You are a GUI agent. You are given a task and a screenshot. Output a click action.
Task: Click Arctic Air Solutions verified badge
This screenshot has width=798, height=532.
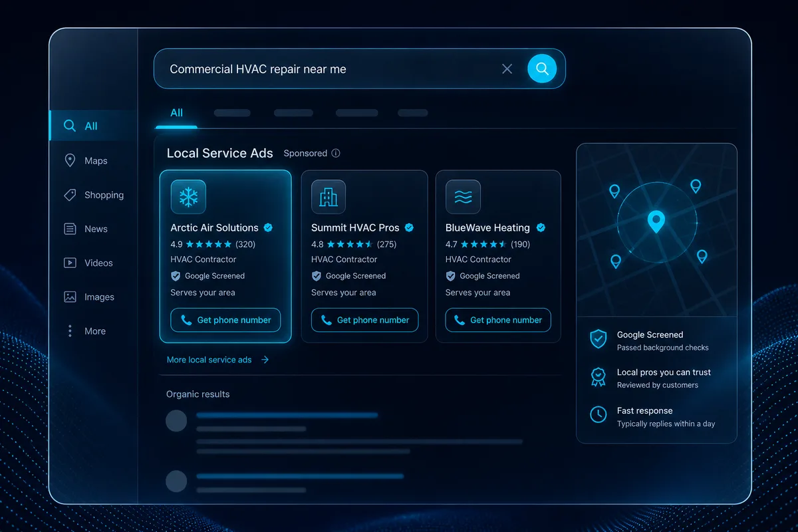coord(268,227)
